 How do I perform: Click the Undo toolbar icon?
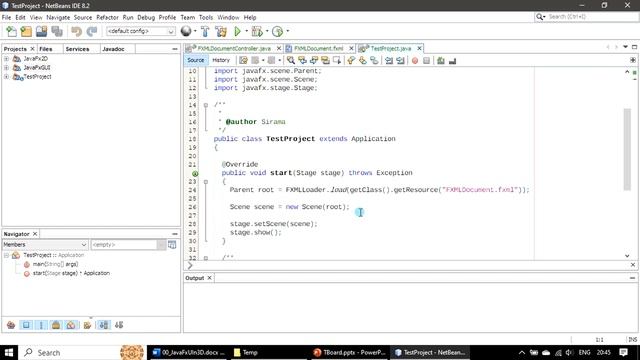tap(76, 31)
